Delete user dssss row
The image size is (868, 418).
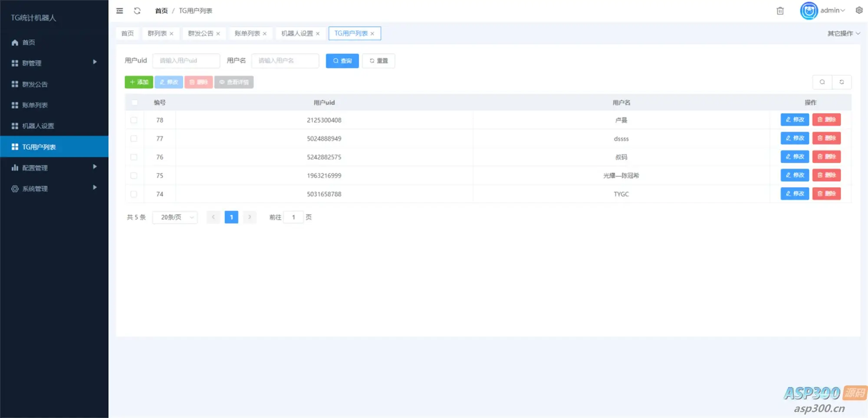coord(826,138)
